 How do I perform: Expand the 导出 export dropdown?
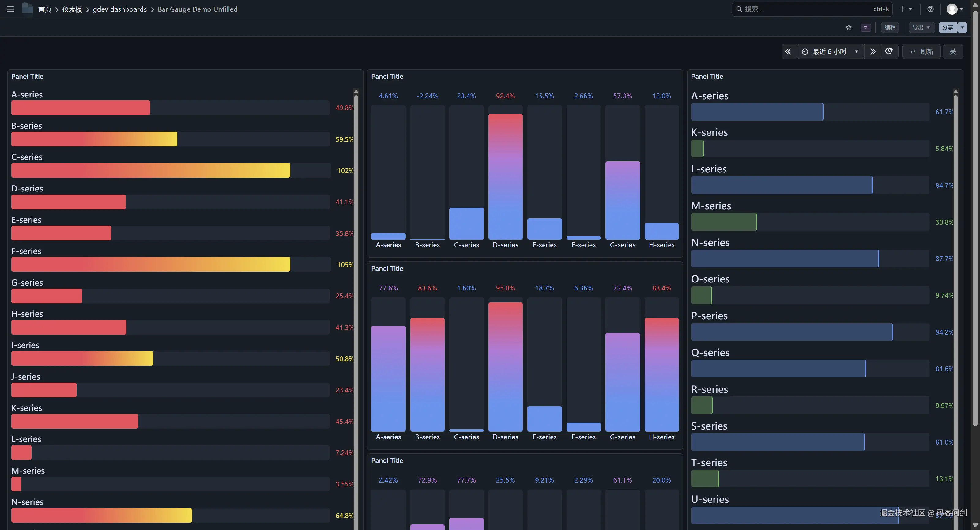922,27
